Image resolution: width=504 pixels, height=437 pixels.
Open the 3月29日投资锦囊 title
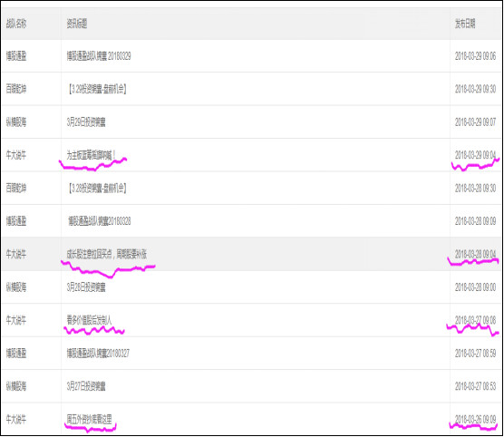click(x=86, y=122)
